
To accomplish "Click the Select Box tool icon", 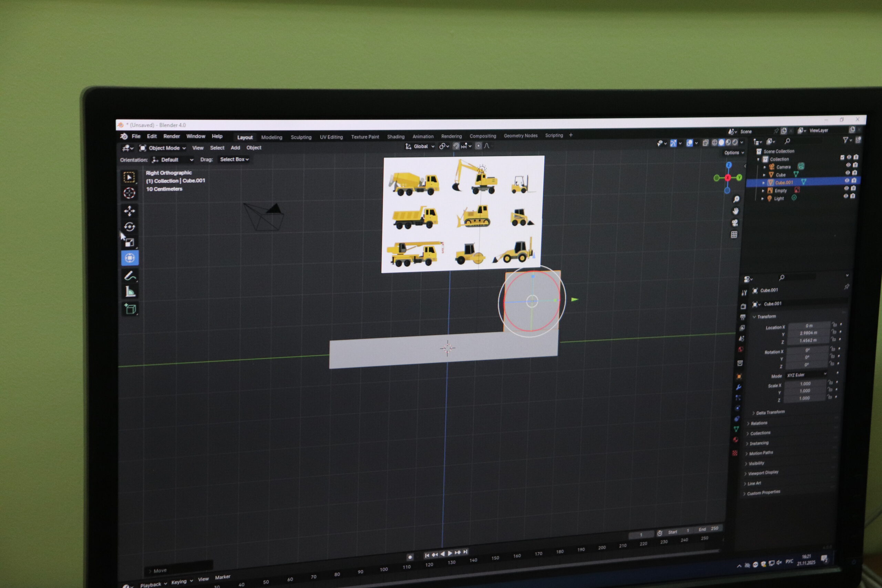I will tap(130, 177).
